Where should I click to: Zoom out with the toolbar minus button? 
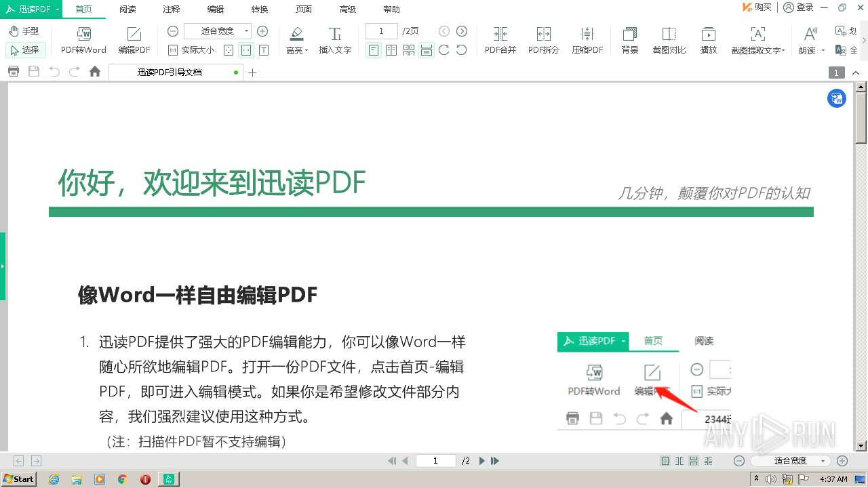(x=173, y=31)
